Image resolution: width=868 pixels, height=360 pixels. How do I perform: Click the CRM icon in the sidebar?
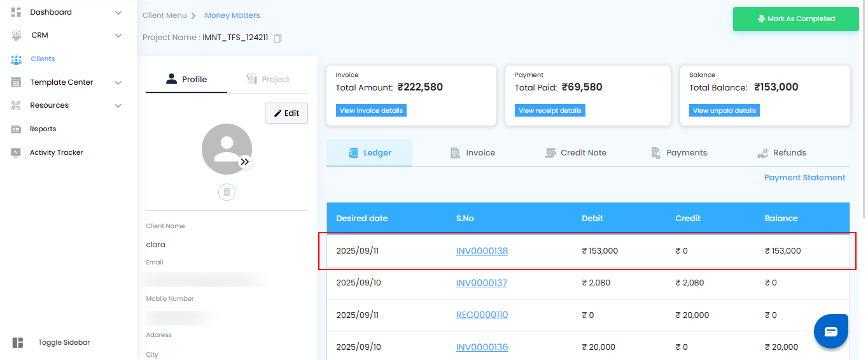click(17, 36)
